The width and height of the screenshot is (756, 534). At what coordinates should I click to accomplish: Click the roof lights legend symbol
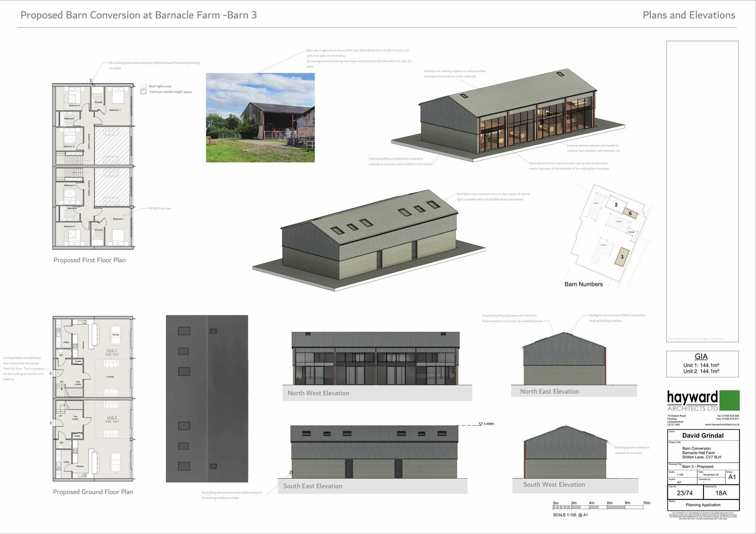click(x=144, y=86)
